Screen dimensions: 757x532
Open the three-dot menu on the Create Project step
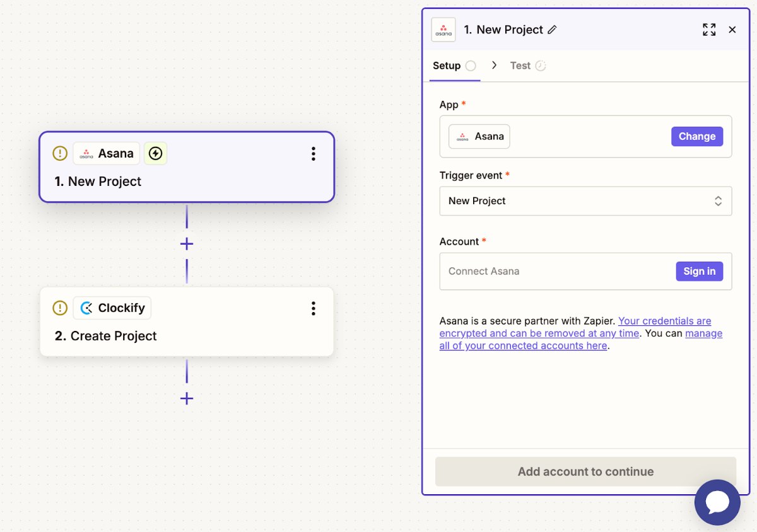coord(313,308)
